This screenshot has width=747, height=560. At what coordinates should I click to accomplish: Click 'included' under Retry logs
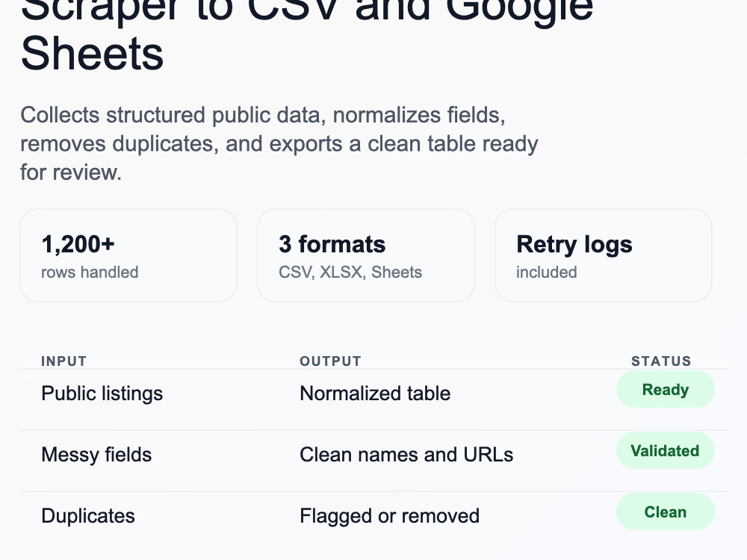547,272
